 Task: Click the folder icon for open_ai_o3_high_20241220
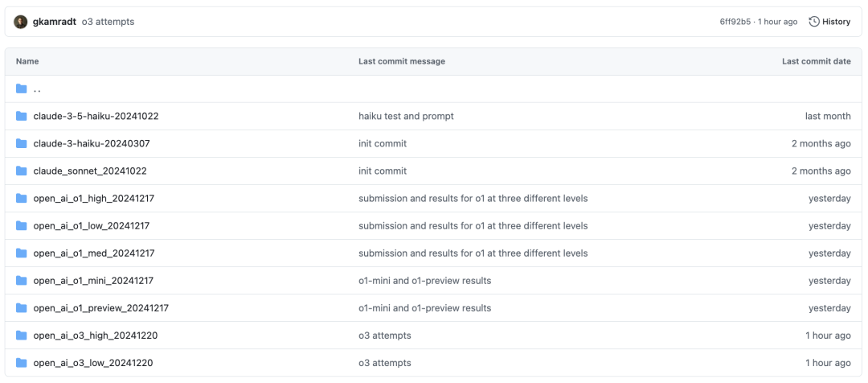(22, 336)
